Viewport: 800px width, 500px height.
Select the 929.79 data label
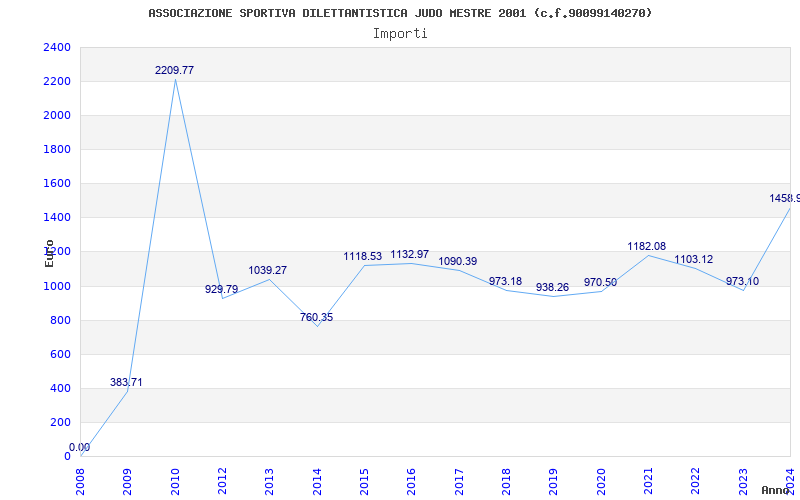click(x=221, y=289)
